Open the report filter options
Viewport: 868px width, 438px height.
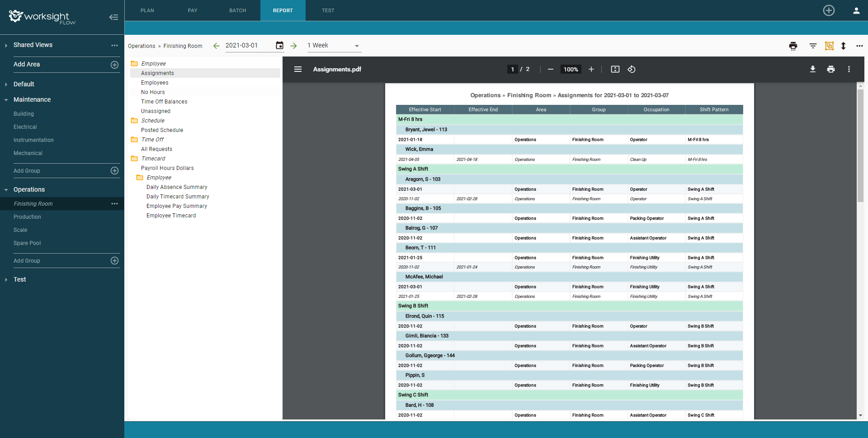pyautogui.click(x=812, y=46)
